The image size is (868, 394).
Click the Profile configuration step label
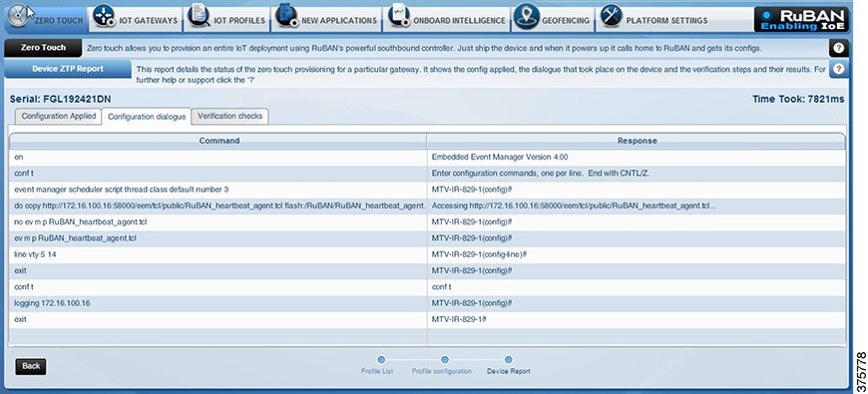tap(442, 371)
